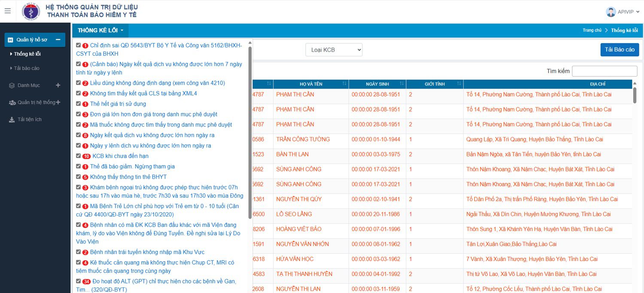The image size is (644, 293).
Task: Click the Danh Mục stack icon
Action: coord(12,85)
